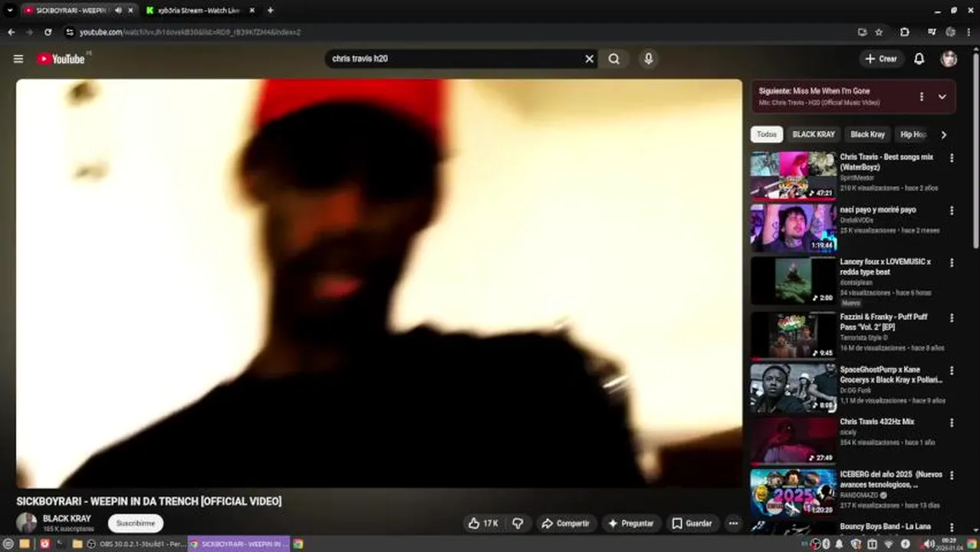This screenshot has height=552, width=980.
Task: Open SpaceGhostPurrp x Kane Grocerys thumbnail
Action: pos(793,388)
